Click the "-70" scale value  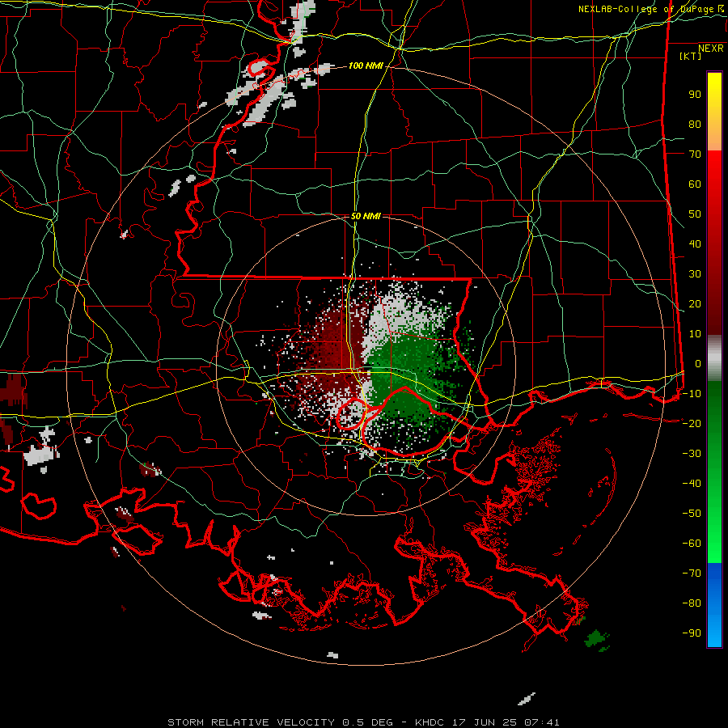pyautogui.click(x=692, y=574)
